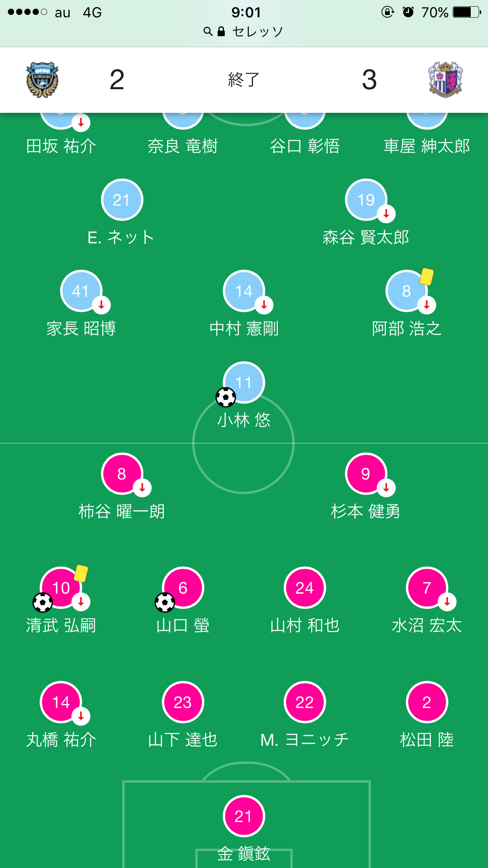Tap the yellow card on Kawasaki's number 8
Screen dimensions: 488x868
tap(427, 276)
